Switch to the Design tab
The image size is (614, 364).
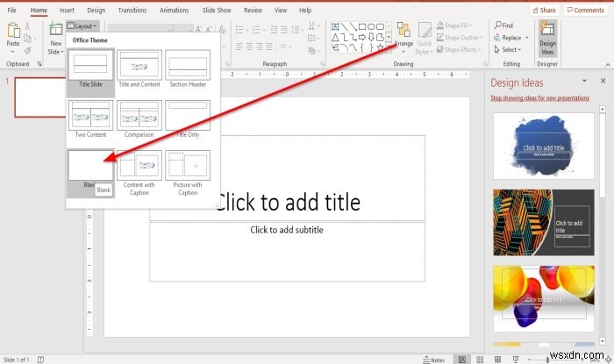(96, 11)
